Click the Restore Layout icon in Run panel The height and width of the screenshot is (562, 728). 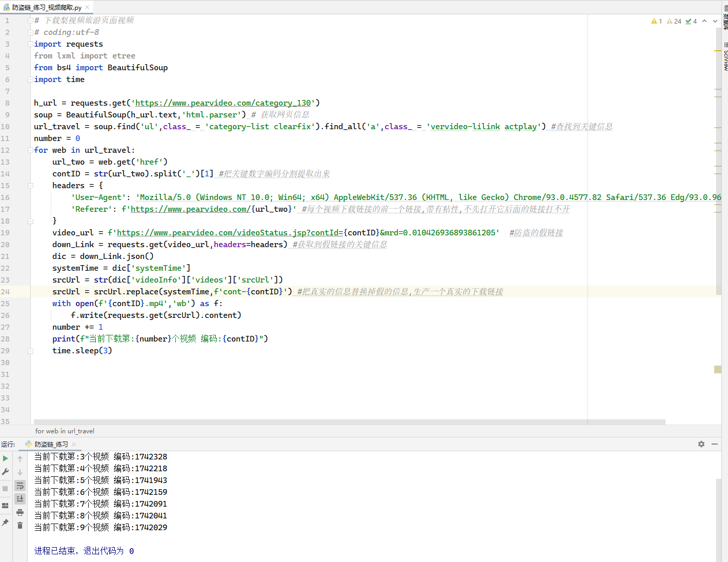(6, 506)
